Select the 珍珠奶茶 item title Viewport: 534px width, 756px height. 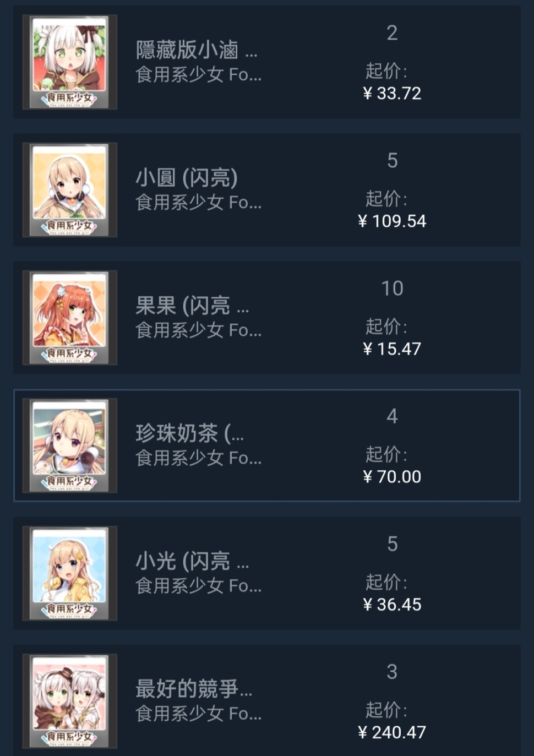click(x=189, y=433)
